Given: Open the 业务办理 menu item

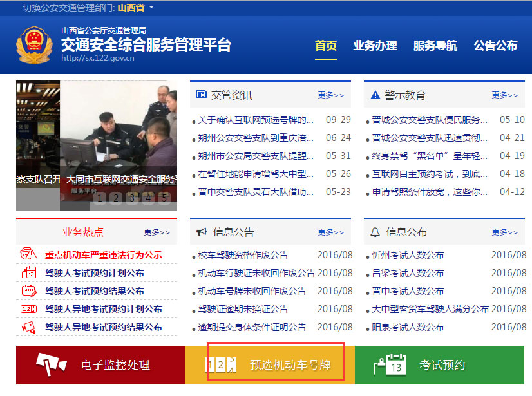Looking at the screenshot, I should click(x=375, y=45).
